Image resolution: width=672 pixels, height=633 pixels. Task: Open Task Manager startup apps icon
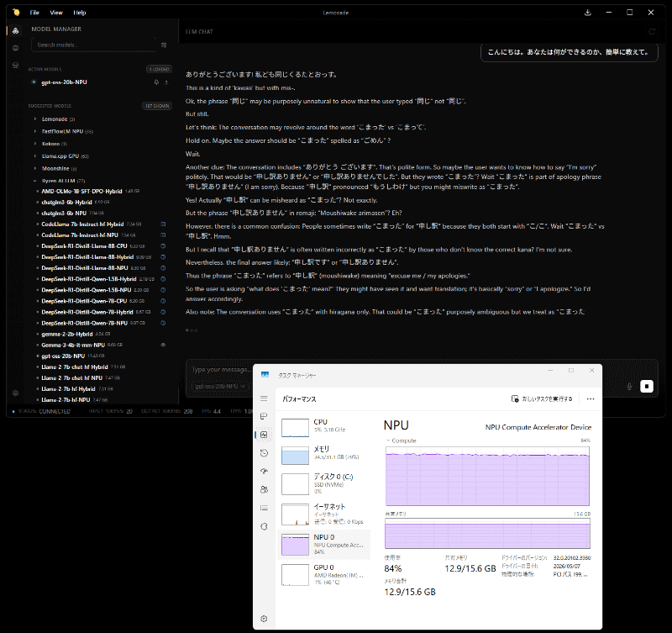point(264,472)
